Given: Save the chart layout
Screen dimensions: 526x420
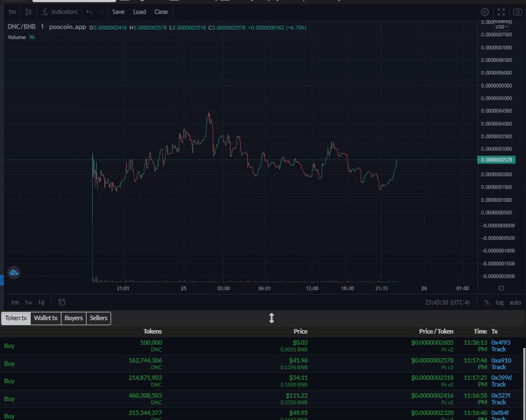Looking at the screenshot, I should coord(118,12).
